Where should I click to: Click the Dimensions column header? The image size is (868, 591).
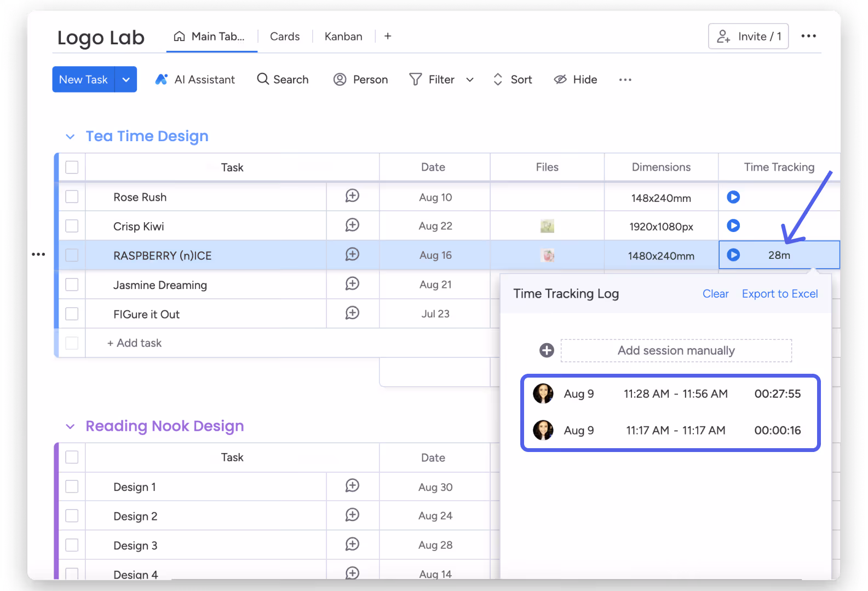(661, 167)
